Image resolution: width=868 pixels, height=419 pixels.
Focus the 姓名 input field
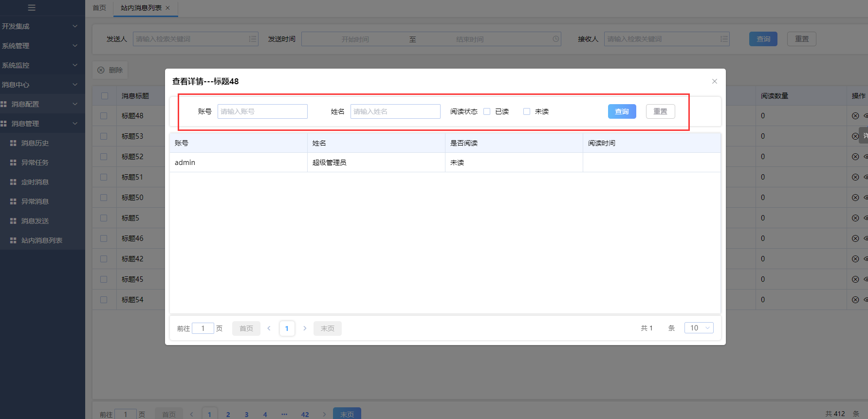pyautogui.click(x=395, y=111)
